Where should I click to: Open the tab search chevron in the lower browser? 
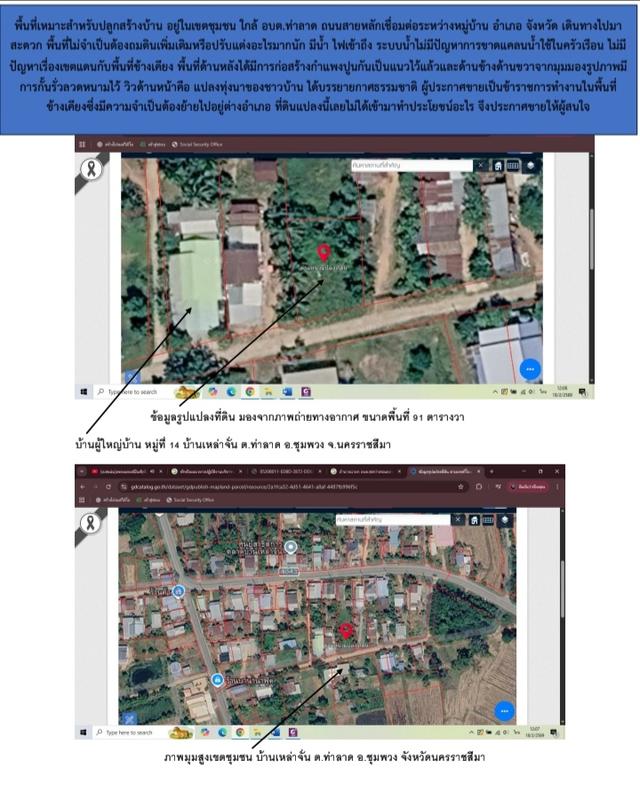82,472
